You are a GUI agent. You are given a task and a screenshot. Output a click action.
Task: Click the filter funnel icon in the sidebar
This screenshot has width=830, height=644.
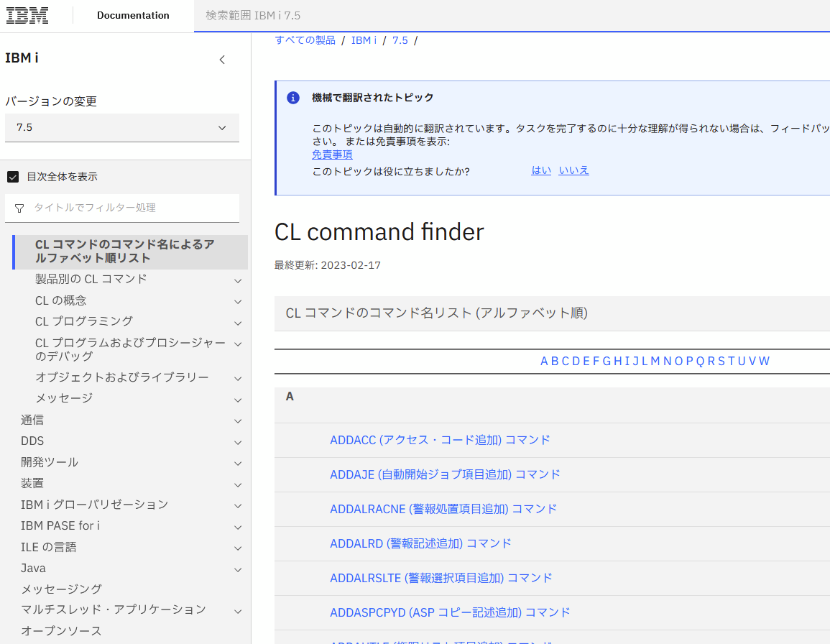click(19, 208)
